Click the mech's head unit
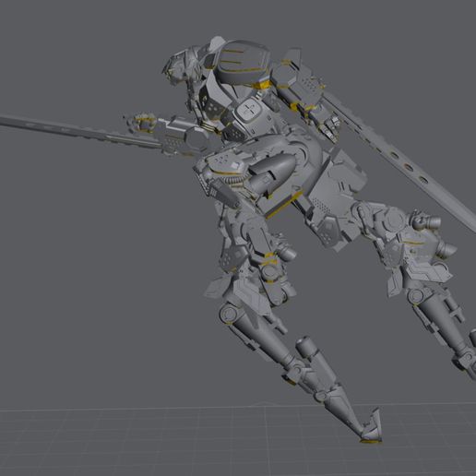 click(x=181, y=65)
